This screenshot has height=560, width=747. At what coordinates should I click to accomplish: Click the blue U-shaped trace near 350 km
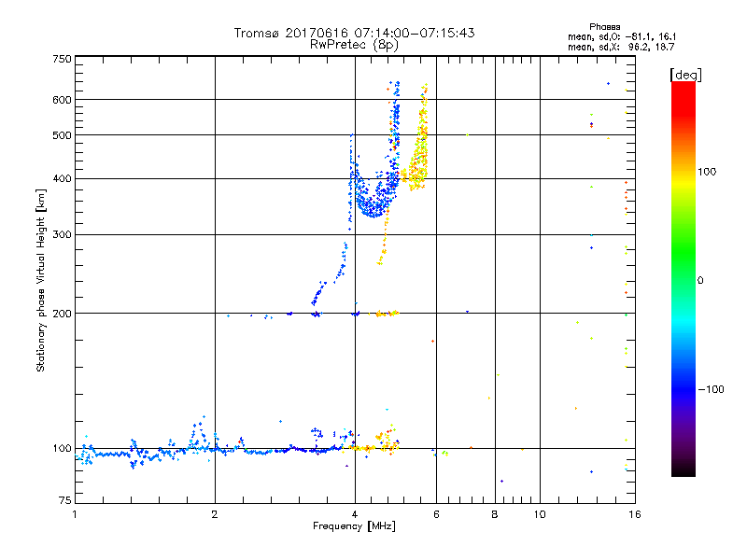(373, 207)
